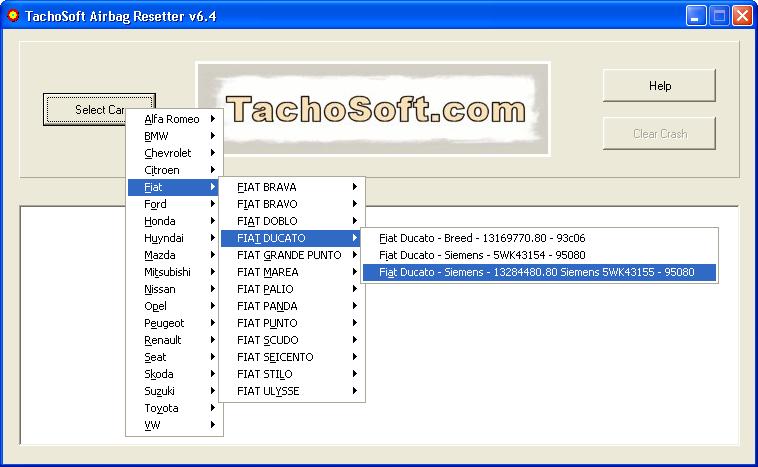Open the Help button
Image resolution: width=758 pixels, height=467 pixels.
pos(659,86)
